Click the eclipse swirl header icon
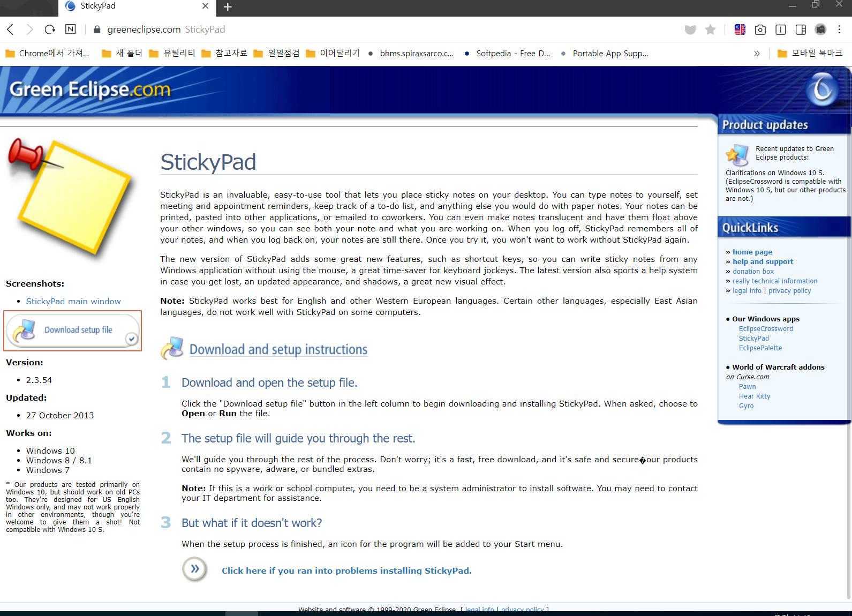This screenshot has width=852, height=616. 822,89
